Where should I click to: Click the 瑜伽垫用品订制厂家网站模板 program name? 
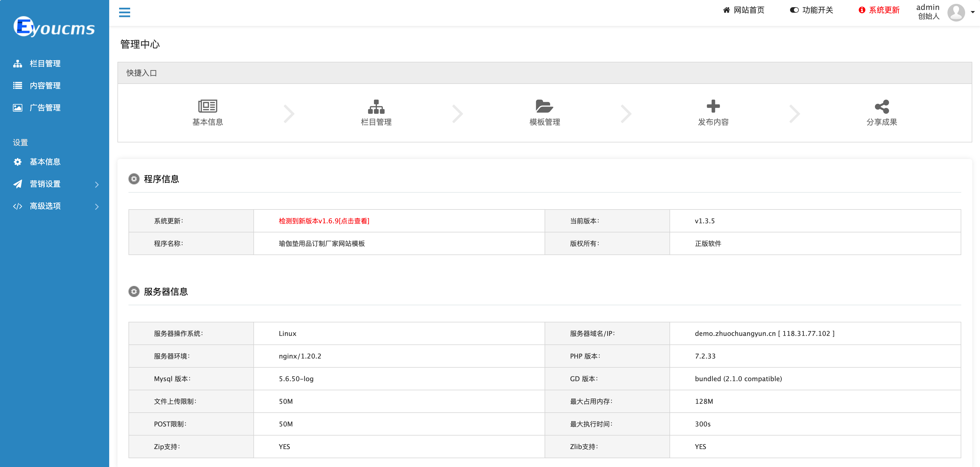click(322, 244)
